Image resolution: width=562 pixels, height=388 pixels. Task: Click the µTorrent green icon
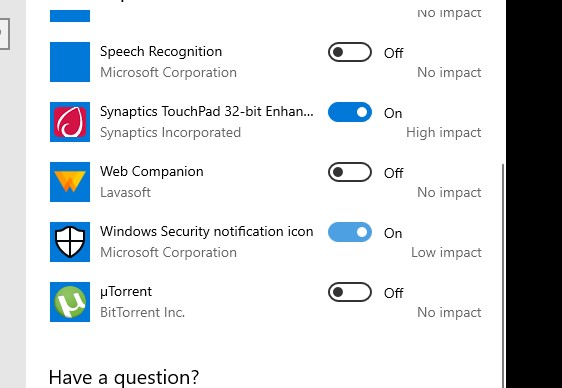(x=70, y=302)
